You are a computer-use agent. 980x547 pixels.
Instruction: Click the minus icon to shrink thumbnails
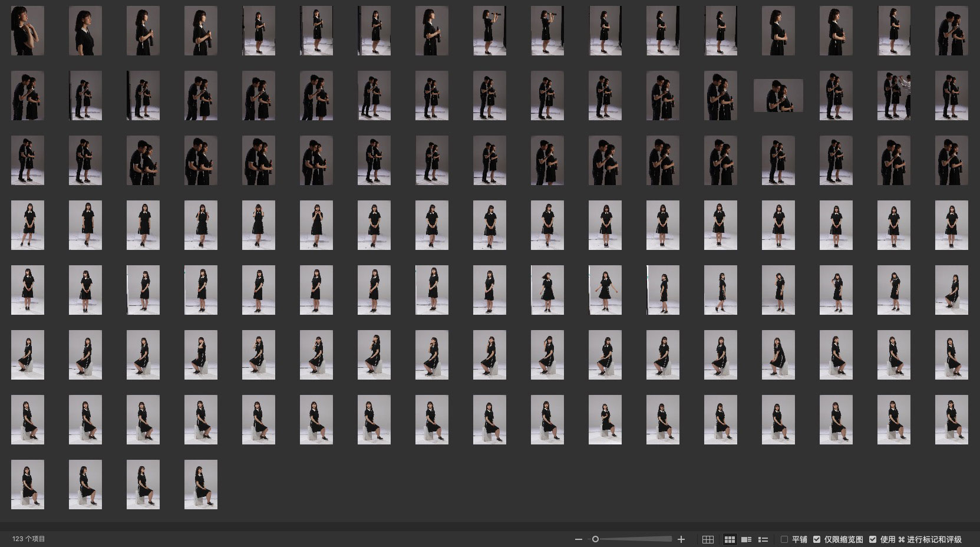point(578,539)
